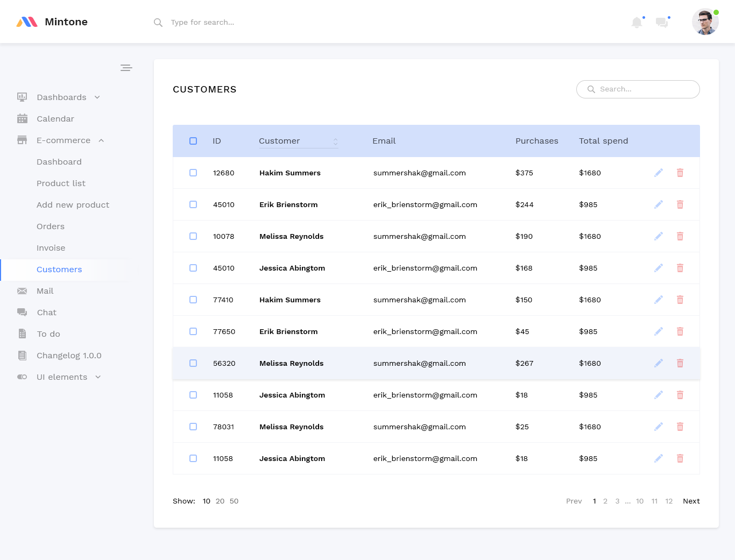Collapse the sidebar with hamburger icon
735x560 pixels.
126,68
